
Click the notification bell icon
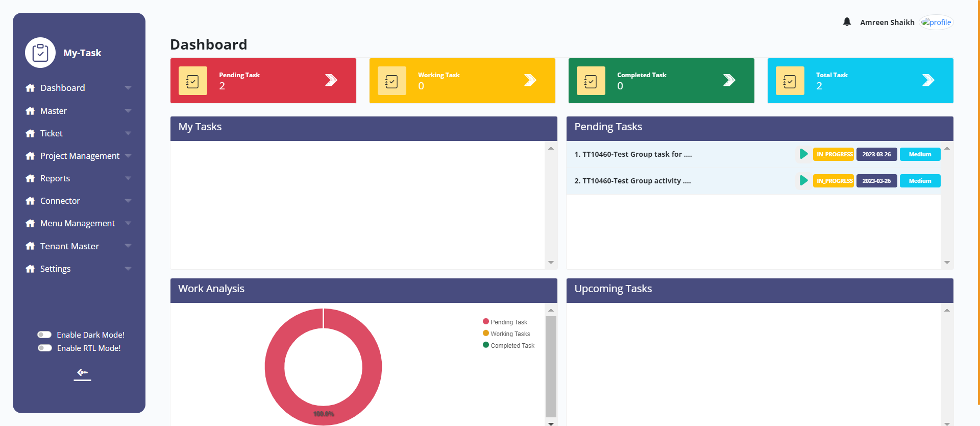(x=847, y=22)
